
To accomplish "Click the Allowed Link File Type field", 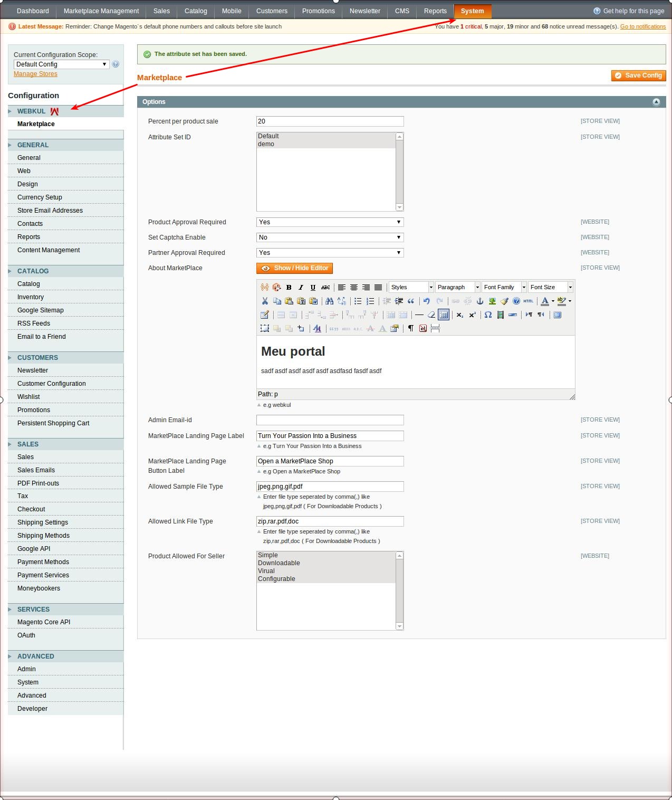I will (x=330, y=521).
